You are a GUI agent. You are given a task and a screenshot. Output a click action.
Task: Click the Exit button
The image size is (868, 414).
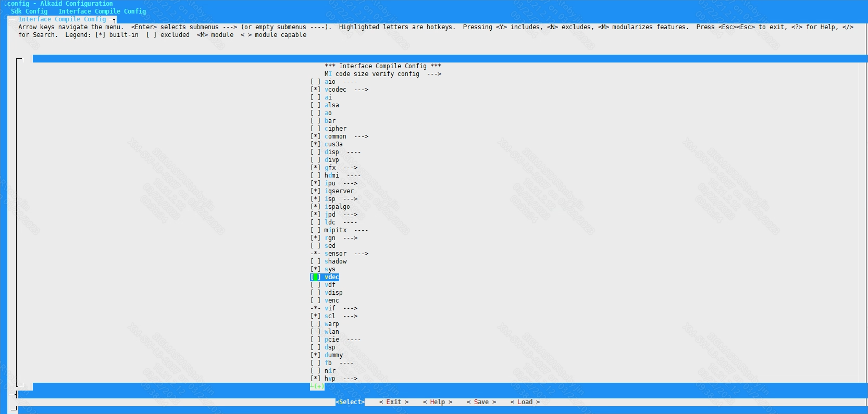pos(394,402)
